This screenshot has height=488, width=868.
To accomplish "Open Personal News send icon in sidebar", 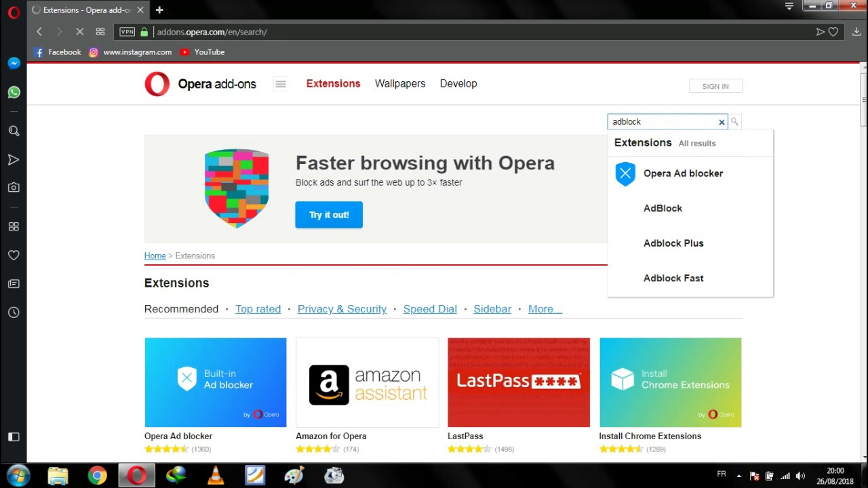I will tap(14, 160).
